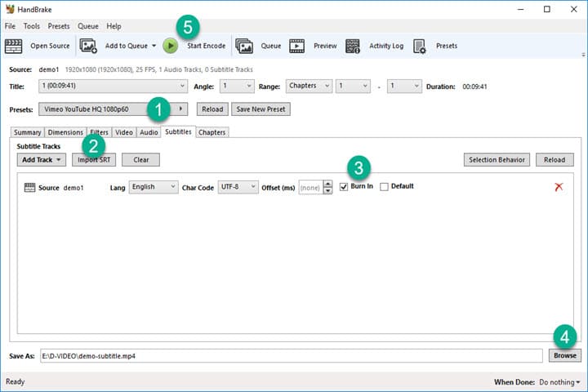588x392 pixels.
Task: Open the Queue icon in toolbar
Action: tap(244, 46)
